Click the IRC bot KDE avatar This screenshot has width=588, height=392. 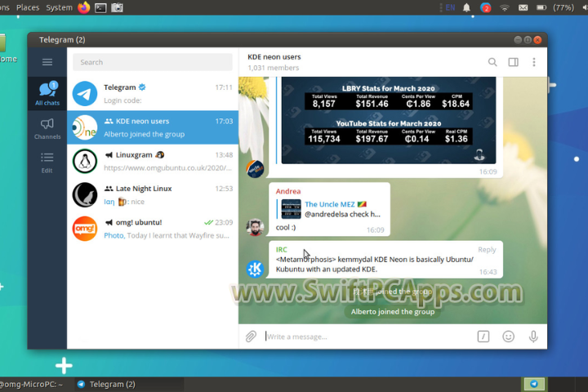click(x=255, y=269)
